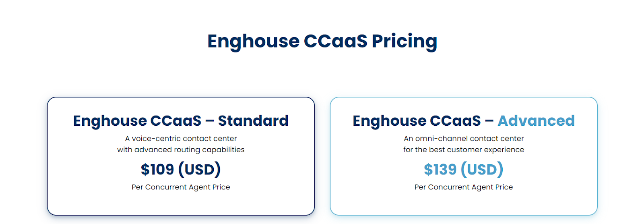Click (USD) next to the $139 price
This screenshot has width=644, height=224.
[482, 170]
